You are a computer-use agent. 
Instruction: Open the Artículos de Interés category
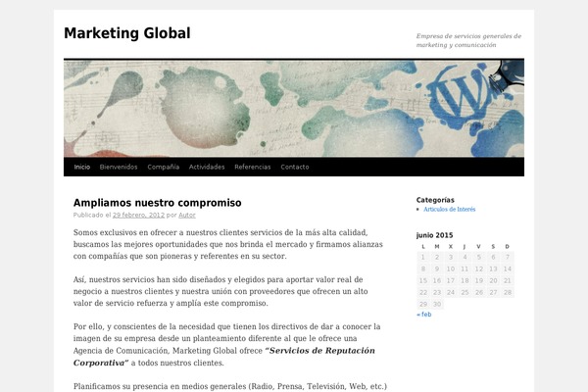coord(449,210)
